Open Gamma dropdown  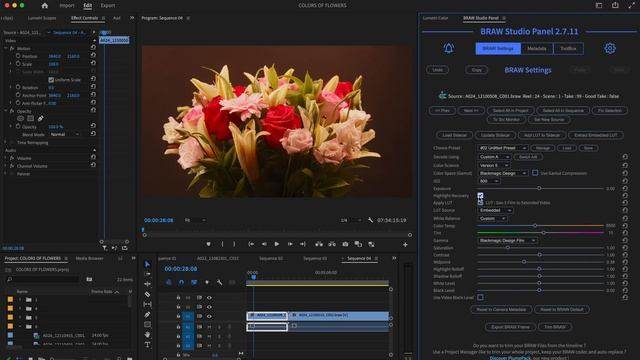tap(507, 240)
